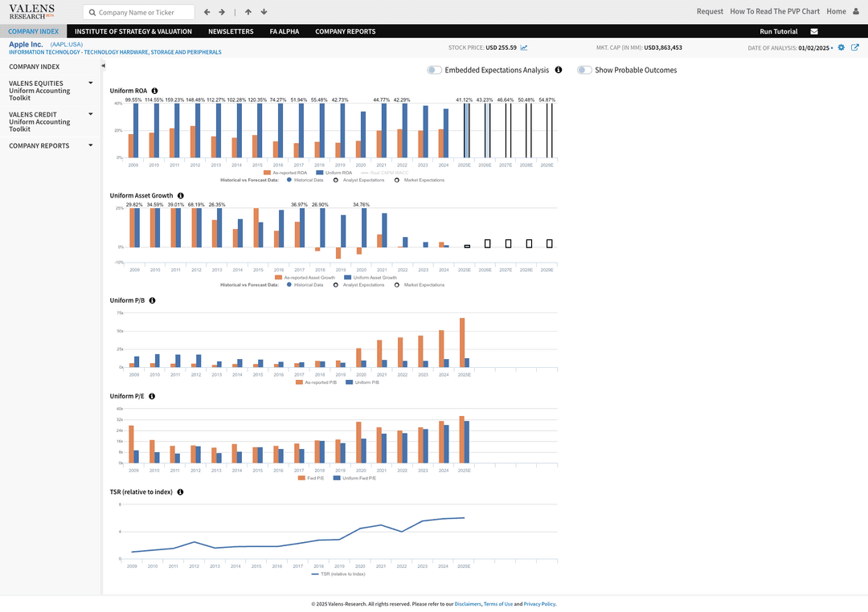Open the Disclaimers link in footer
The height and width of the screenshot is (612, 868).
tap(468, 604)
